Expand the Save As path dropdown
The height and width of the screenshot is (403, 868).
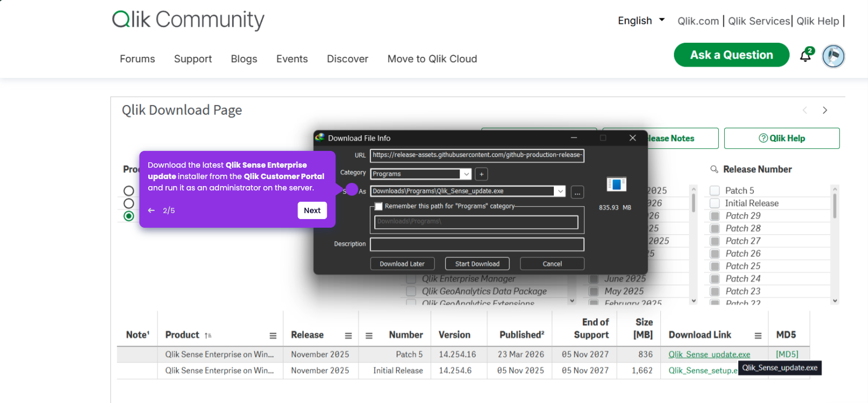coord(560,191)
